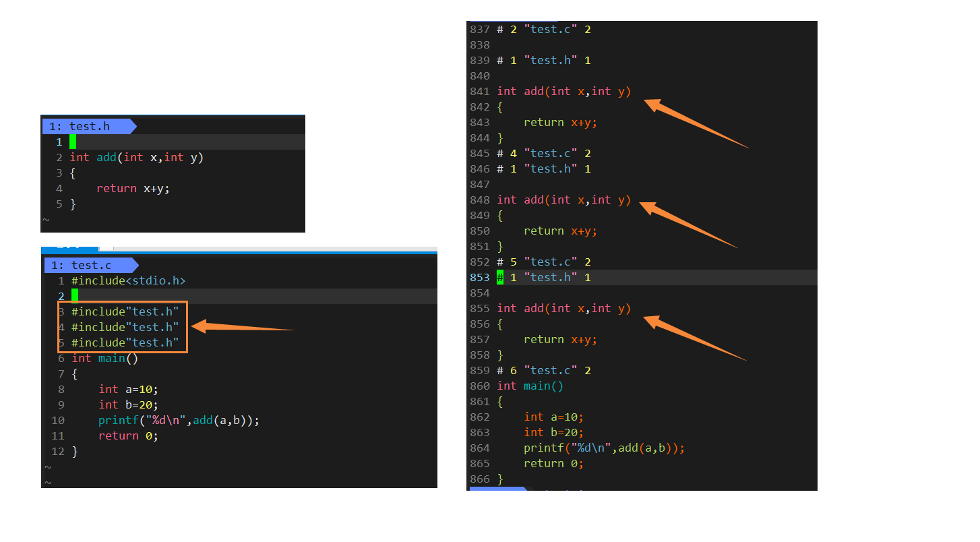Click "int add(int x,int y)" on line 848
980x542 pixels.
[x=564, y=200]
